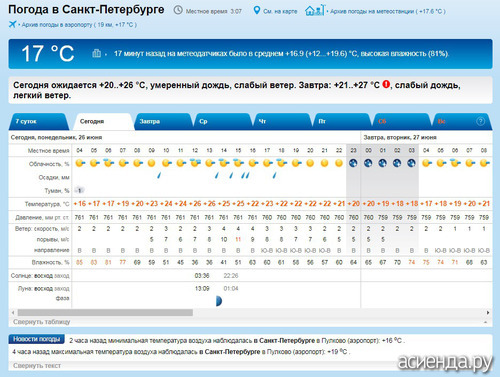Click the Погода в Санкт-Петербурге title

pos(86,9)
